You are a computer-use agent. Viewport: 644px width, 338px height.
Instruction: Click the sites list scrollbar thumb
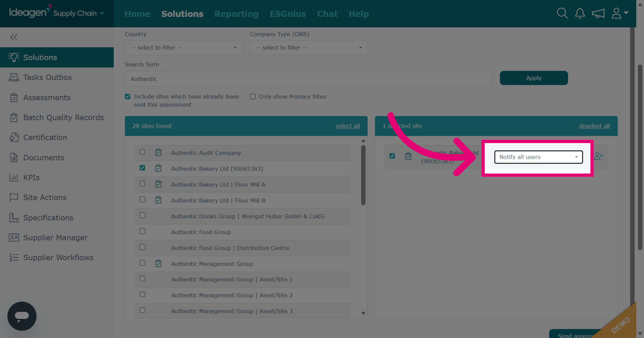363,175
